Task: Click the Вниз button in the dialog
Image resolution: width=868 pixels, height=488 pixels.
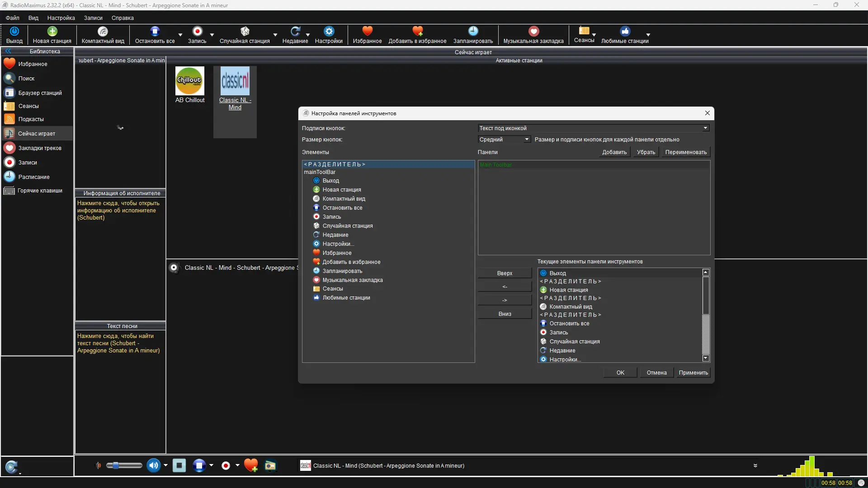Action: 505,314
